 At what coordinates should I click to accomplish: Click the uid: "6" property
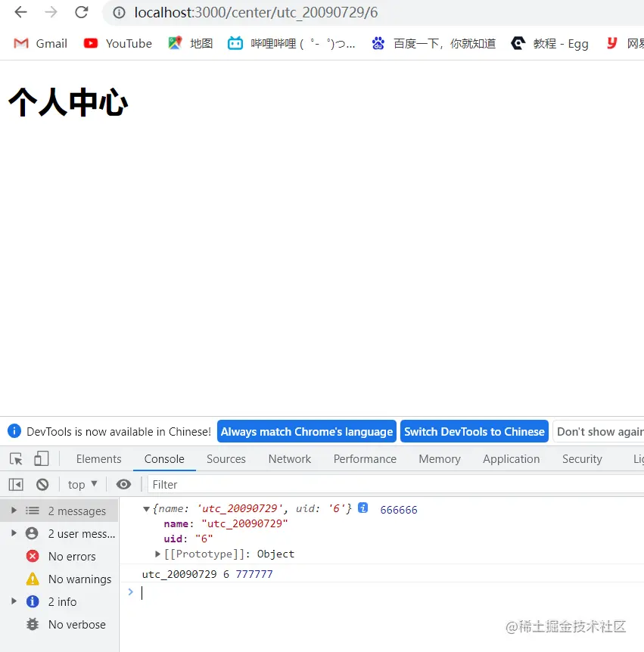pyautogui.click(x=188, y=539)
